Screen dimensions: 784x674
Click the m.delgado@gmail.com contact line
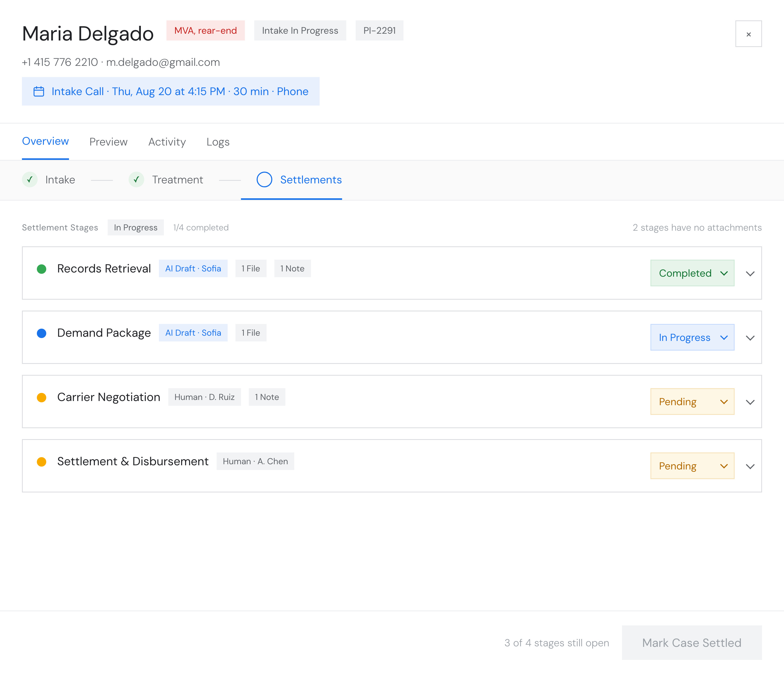tap(163, 62)
